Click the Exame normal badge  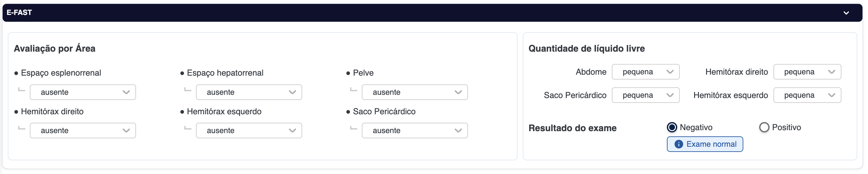pyautogui.click(x=704, y=144)
